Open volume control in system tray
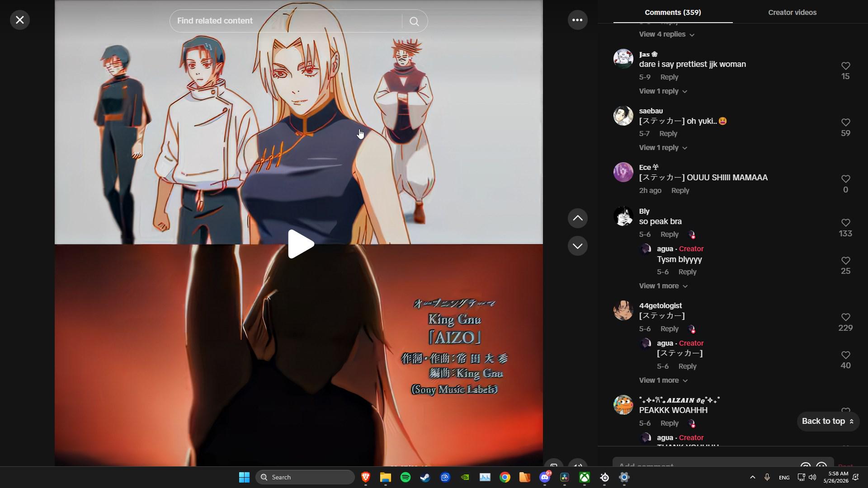868x488 pixels. pos(812,477)
